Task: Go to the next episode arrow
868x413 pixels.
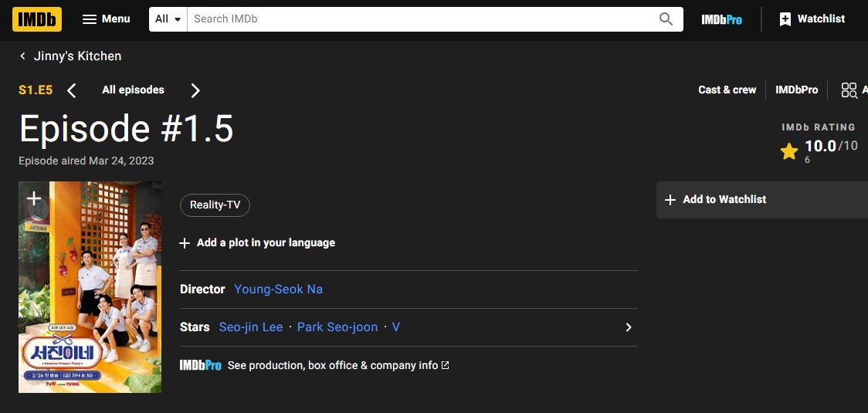Action: point(195,90)
